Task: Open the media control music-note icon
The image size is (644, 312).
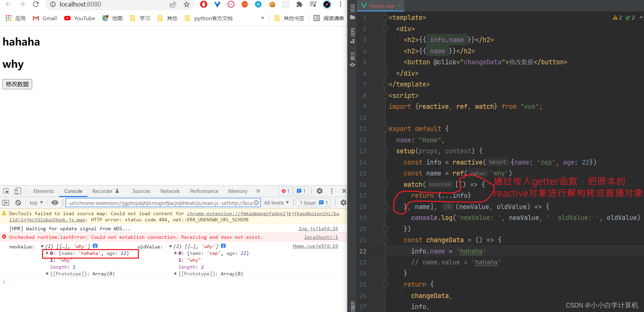Action: 313,4
